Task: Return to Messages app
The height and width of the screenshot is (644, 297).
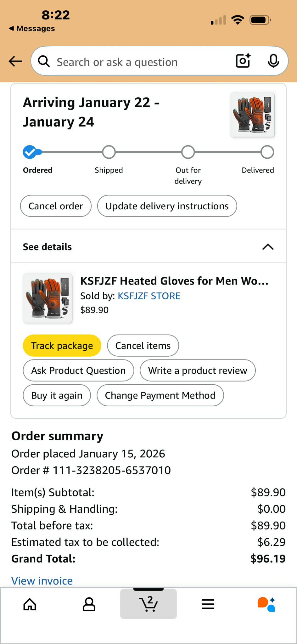Action: (x=32, y=29)
